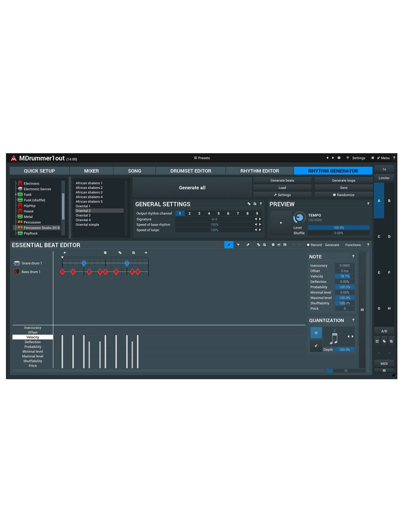Screen dimensions: 403x532
Task: Switch to the Drumset Editor tab
Action: 191,171
